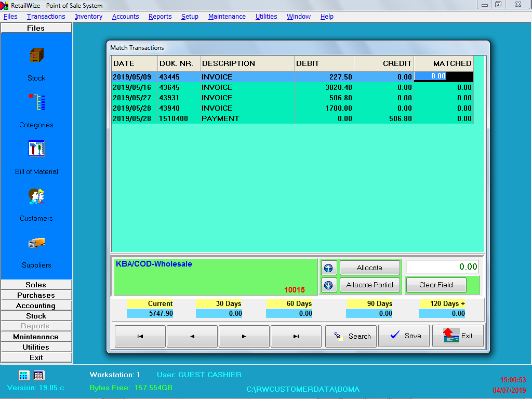This screenshot has width=532, height=399.
Task: Click the up arrow beside Allocate
Action: [328, 268]
